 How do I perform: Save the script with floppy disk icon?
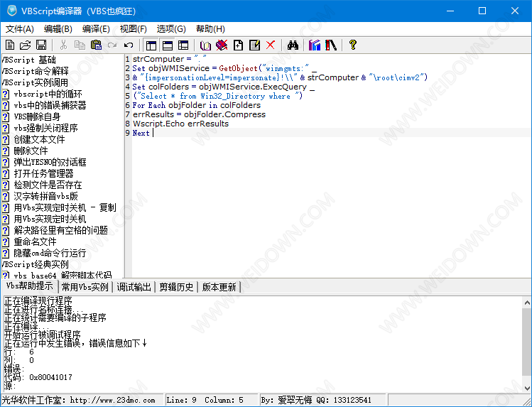click(41, 45)
